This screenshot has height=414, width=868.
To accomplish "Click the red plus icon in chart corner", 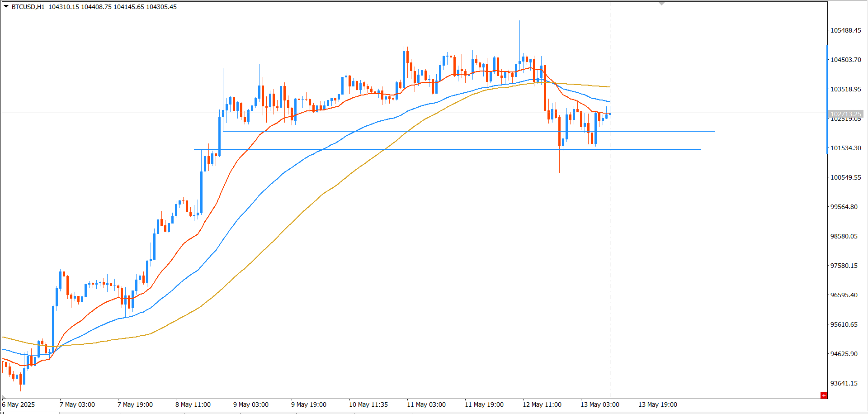I will [x=824, y=395].
